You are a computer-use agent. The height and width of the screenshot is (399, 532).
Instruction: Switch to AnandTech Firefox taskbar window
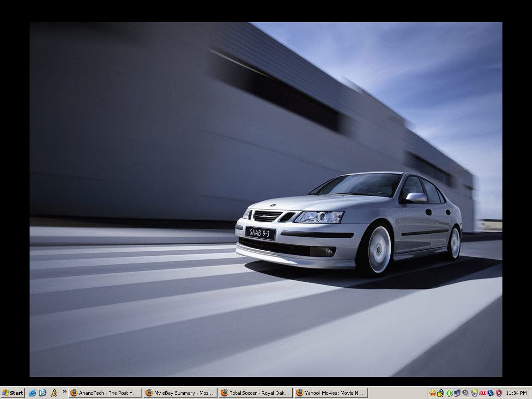pyautogui.click(x=105, y=393)
